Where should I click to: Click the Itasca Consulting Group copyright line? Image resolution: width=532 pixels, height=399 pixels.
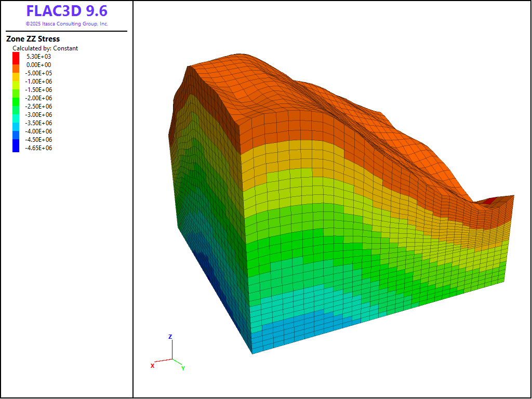pyautogui.click(x=67, y=24)
